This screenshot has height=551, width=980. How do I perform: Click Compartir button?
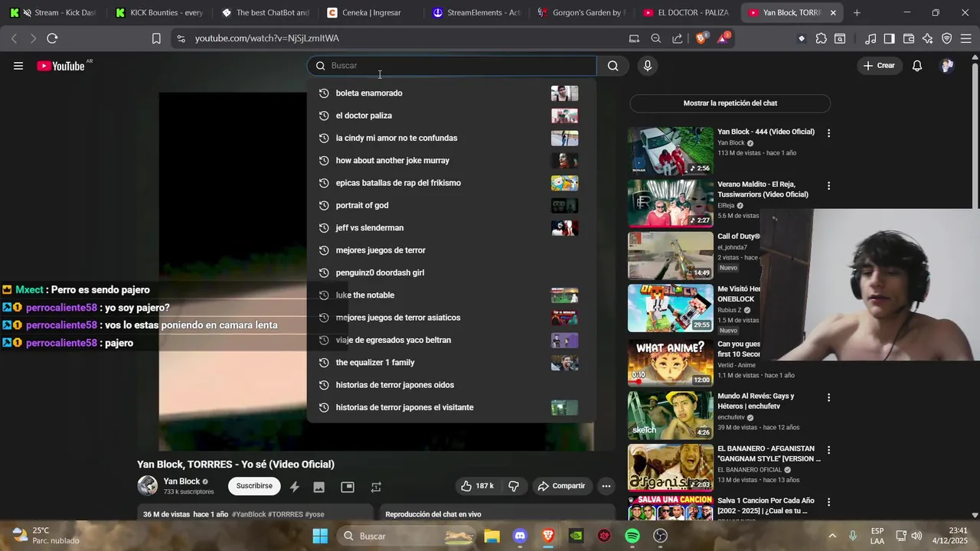point(561,486)
